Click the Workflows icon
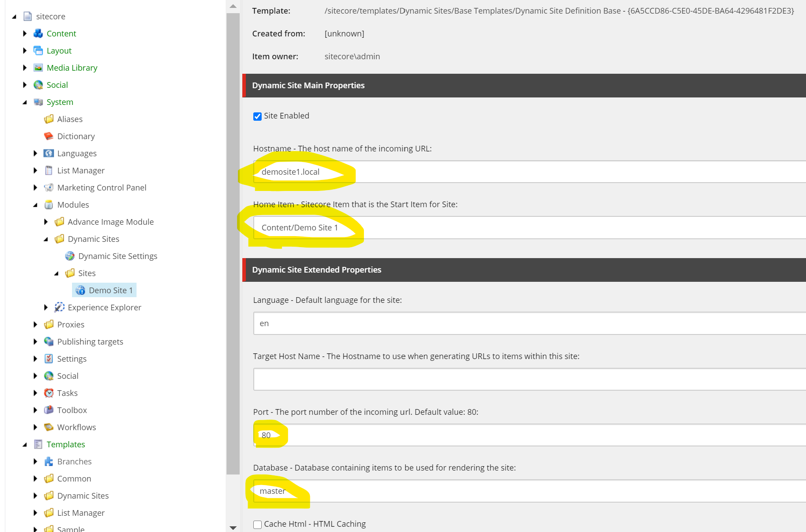The height and width of the screenshot is (532, 806). tap(49, 427)
